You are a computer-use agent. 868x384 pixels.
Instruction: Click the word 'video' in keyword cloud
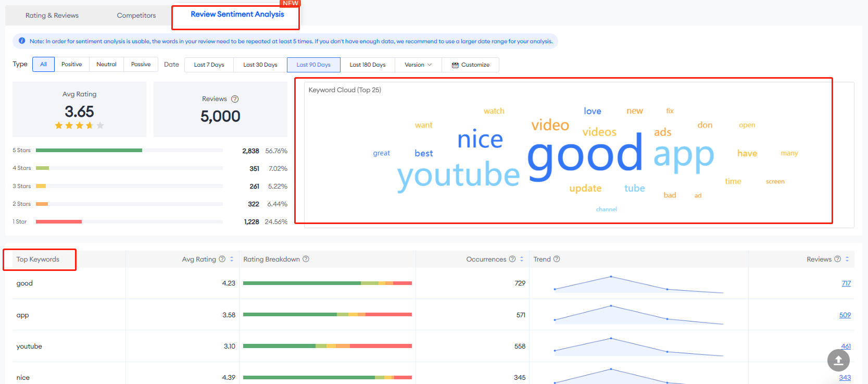(550, 125)
